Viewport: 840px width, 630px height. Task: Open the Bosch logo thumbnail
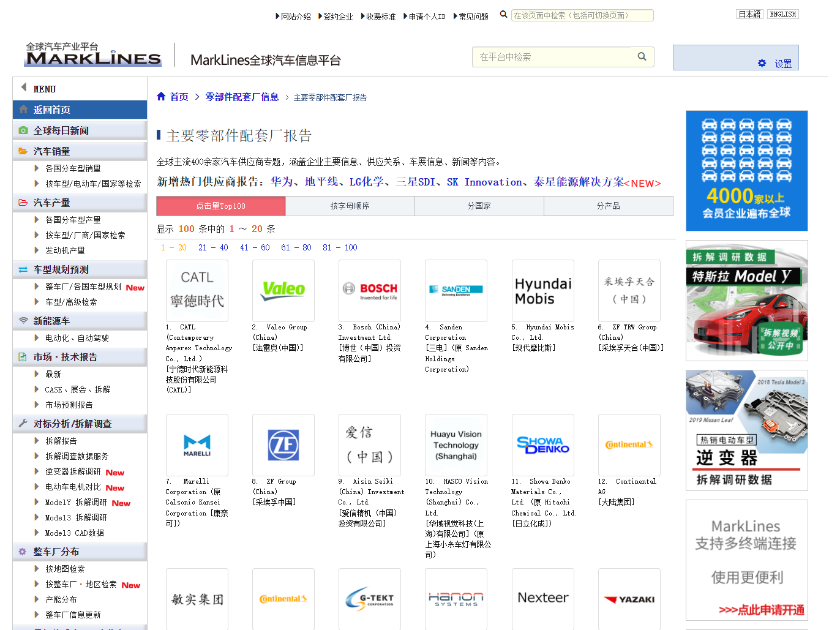[x=370, y=291]
